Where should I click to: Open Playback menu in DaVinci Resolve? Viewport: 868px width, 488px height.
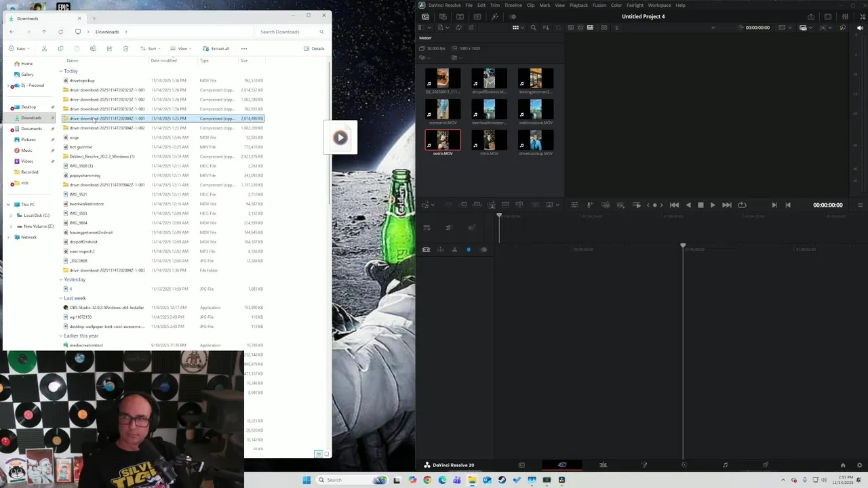click(578, 5)
